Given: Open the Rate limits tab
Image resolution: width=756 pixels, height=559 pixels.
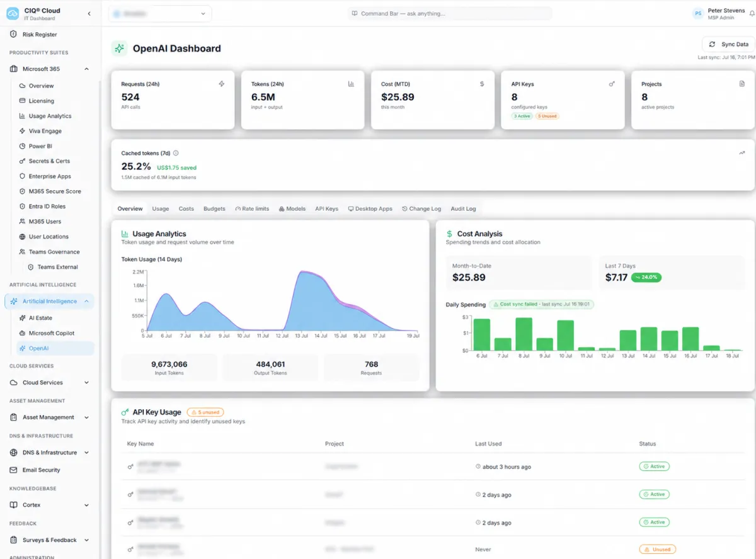Looking at the screenshot, I should (252, 208).
